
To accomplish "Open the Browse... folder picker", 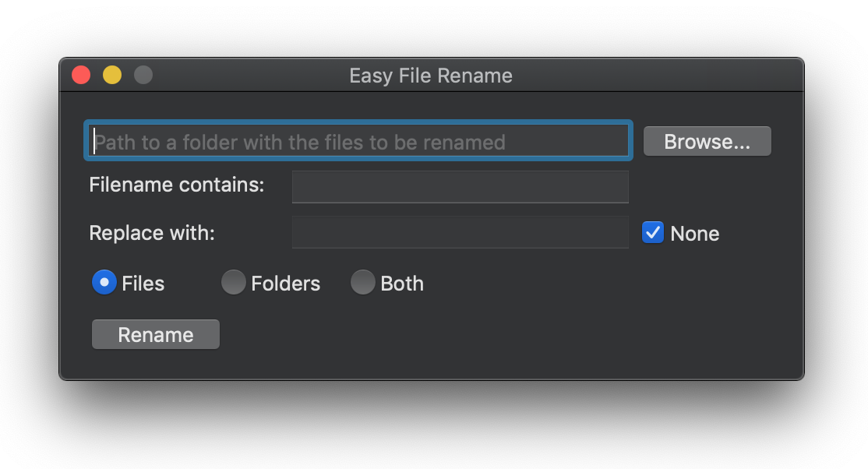I will (x=707, y=141).
